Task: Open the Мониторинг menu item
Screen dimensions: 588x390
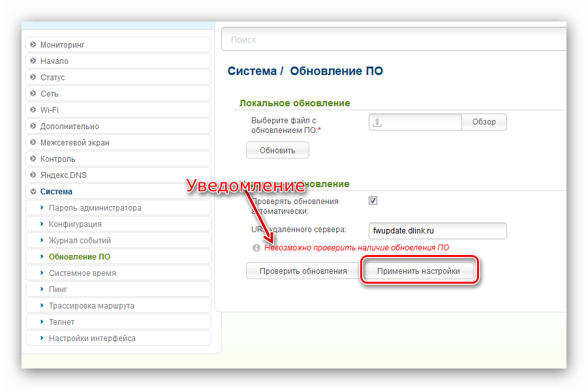Action: 118,44
